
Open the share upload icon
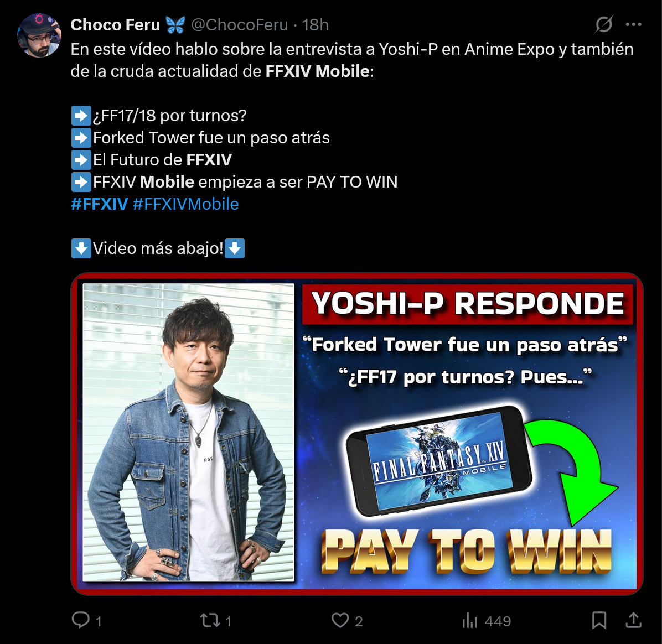[633, 620]
